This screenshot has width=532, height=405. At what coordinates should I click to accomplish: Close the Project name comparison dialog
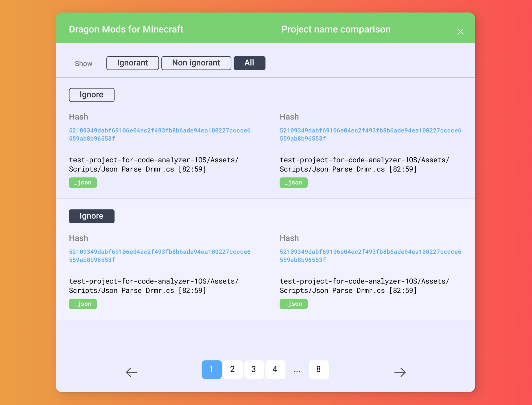(x=461, y=32)
